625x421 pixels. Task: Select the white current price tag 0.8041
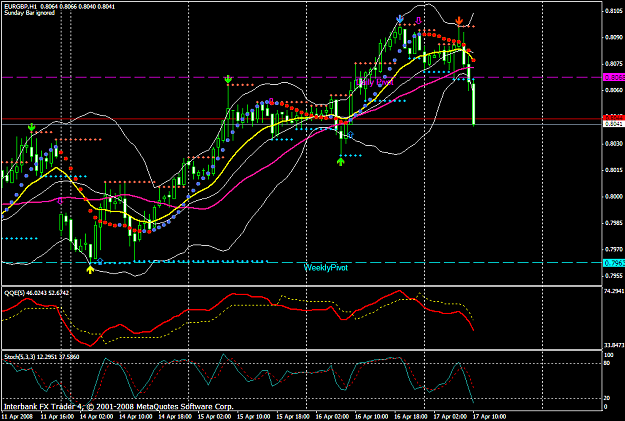point(614,124)
